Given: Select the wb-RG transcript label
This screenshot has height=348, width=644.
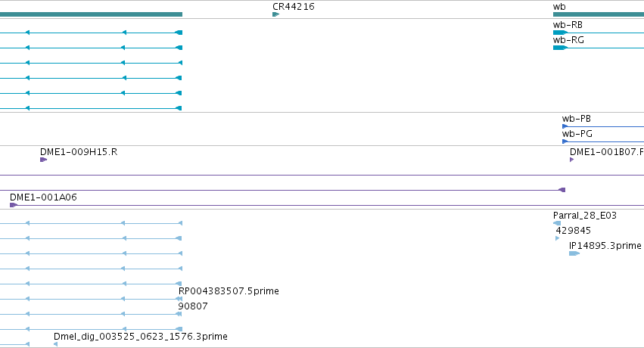Looking at the screenshot, I should 568,40.
